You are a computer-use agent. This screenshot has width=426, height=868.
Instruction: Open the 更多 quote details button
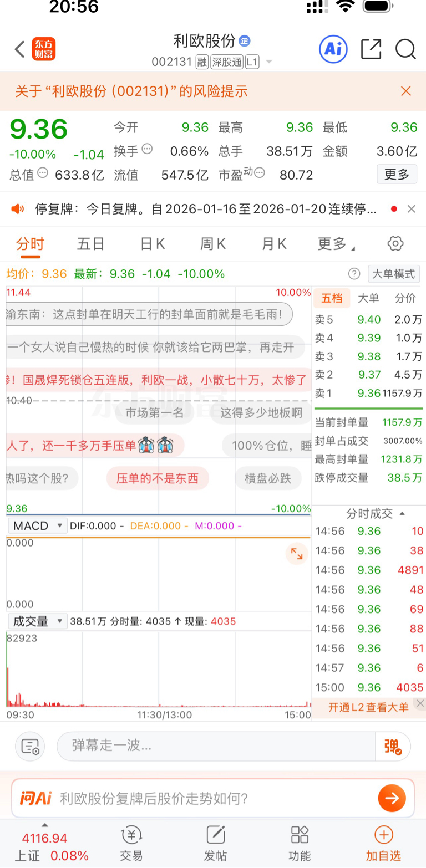click(x=397, y=175)
